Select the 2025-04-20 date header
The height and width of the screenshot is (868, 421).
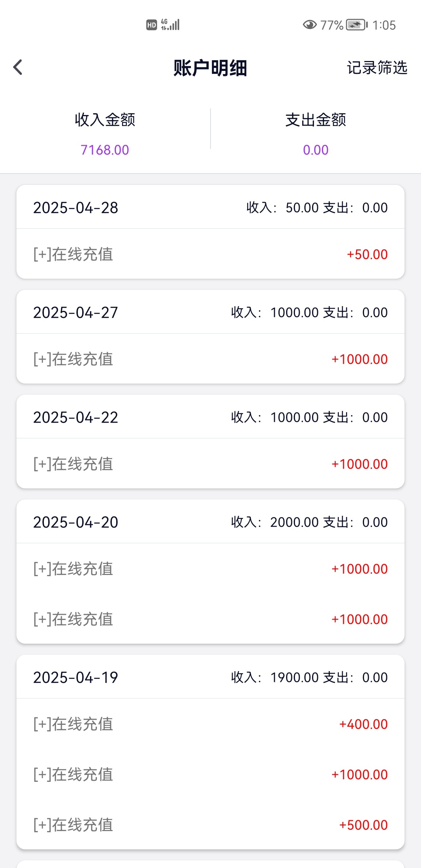76,522
